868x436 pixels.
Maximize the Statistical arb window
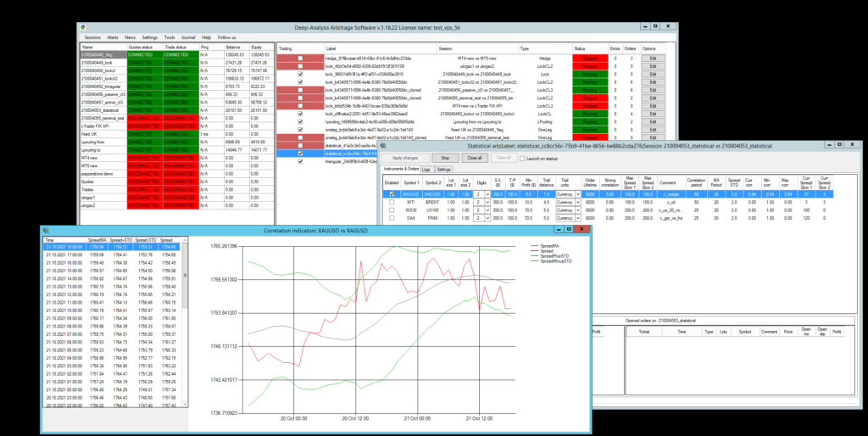(839, 144)
